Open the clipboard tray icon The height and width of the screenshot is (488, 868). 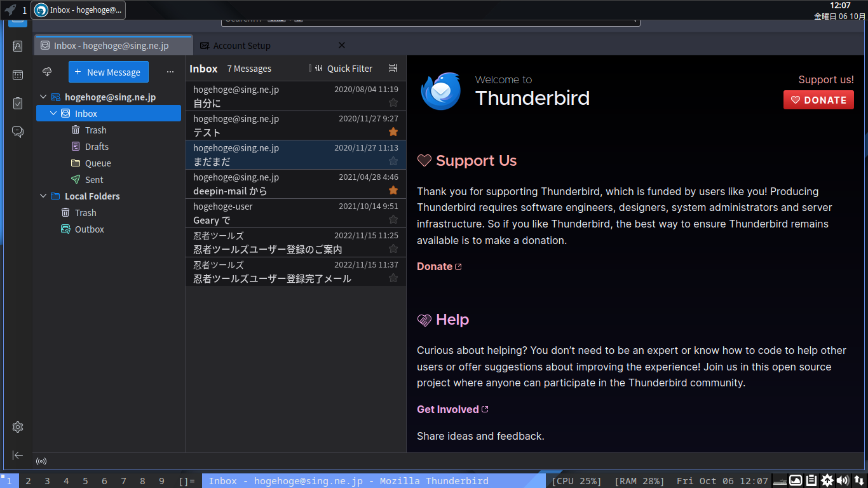point(811,481)
